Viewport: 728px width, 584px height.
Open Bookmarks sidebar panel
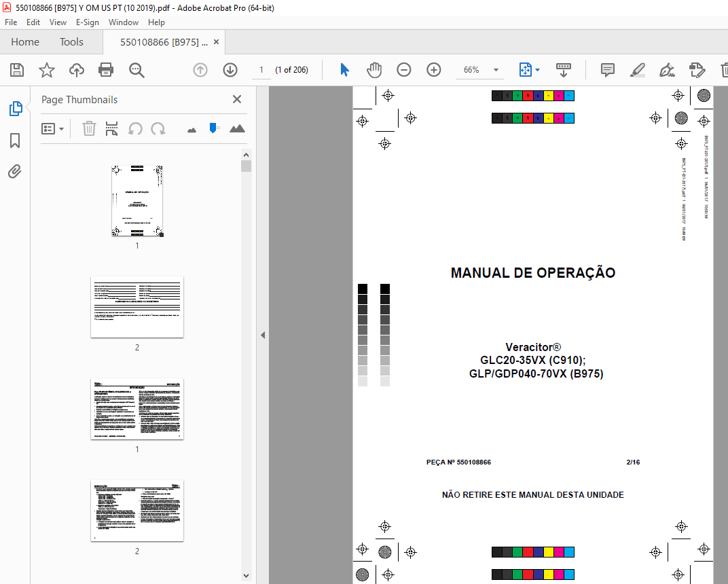pyautogui.click(x=15, y=140)
